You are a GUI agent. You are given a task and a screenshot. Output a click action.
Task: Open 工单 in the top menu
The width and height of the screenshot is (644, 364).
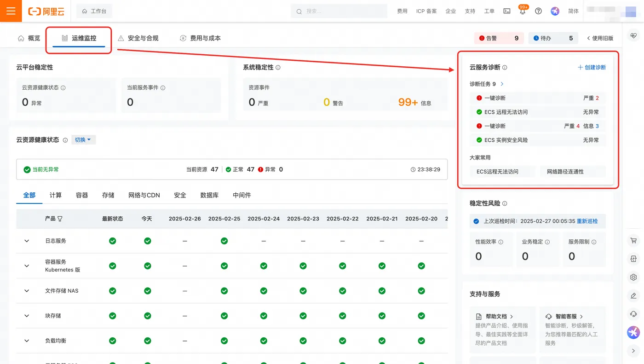(x=489, y=11)
